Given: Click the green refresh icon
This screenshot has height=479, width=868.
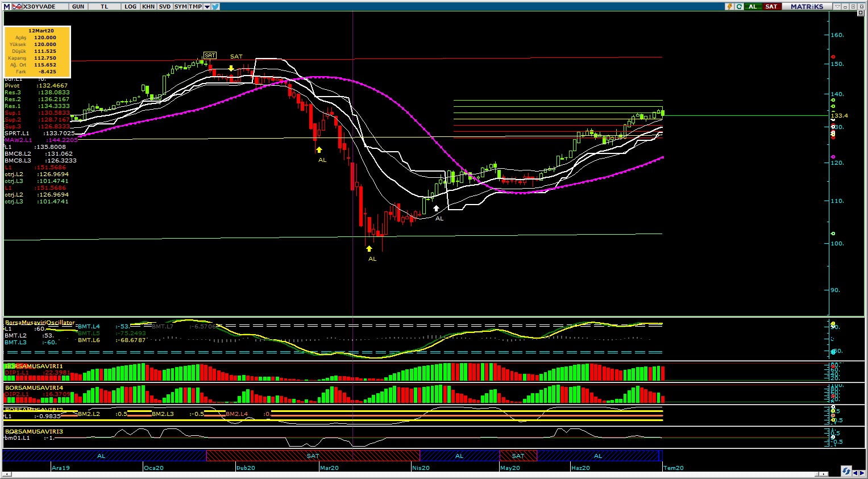Looking at the screenshot, I should click(x=739, y=6).
